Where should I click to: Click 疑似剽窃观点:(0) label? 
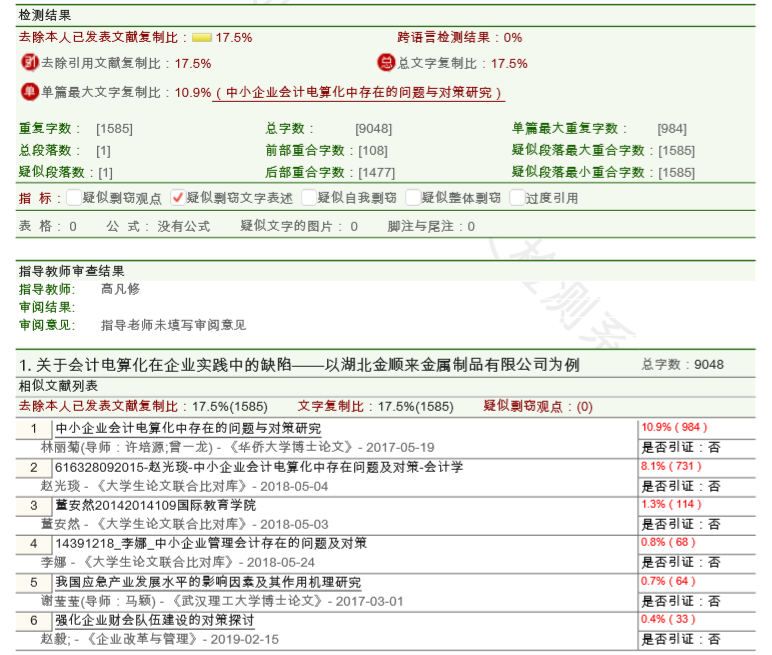tap(538, 406)
